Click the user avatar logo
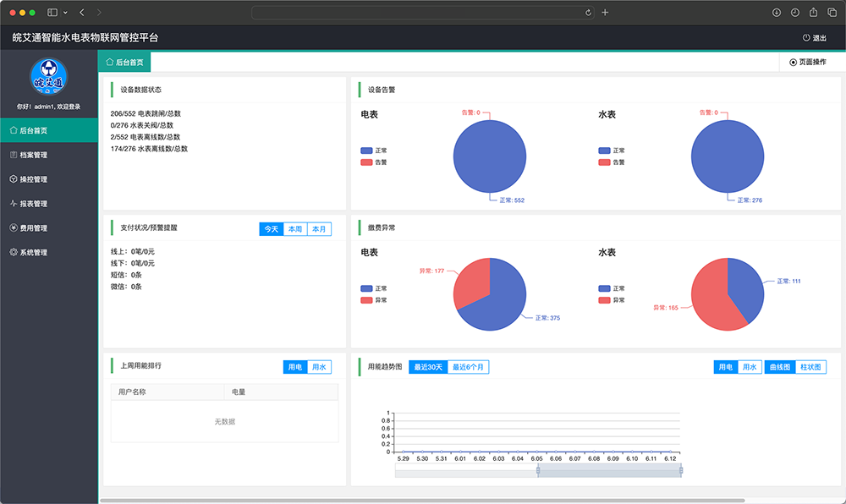Viewport: 846px width, 504px height. (x=49, y=78)
